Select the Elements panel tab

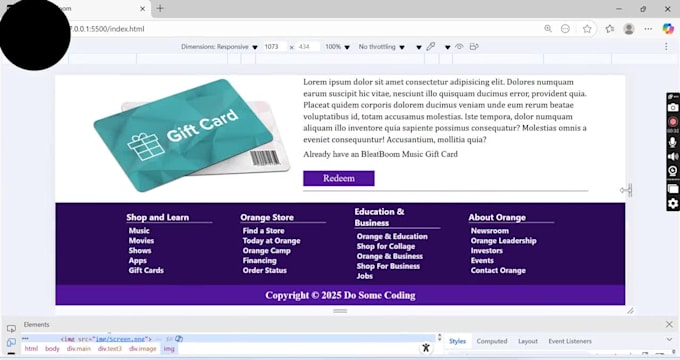pos(36,324)
